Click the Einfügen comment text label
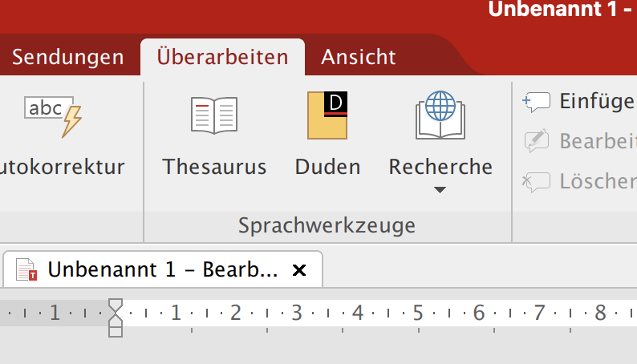Viewport: 637px width, 364px height. pos(597,101)
